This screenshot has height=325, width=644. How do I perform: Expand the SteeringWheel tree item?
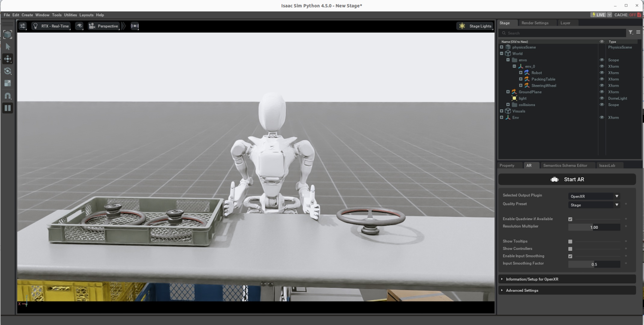click(x=521, y=85)
